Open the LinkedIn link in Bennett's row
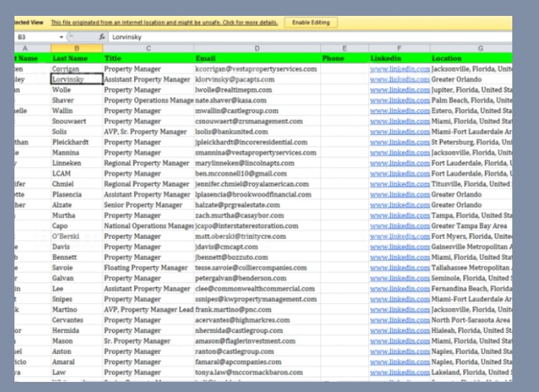This screenshot has width=539, height=392. pos(400,257)
